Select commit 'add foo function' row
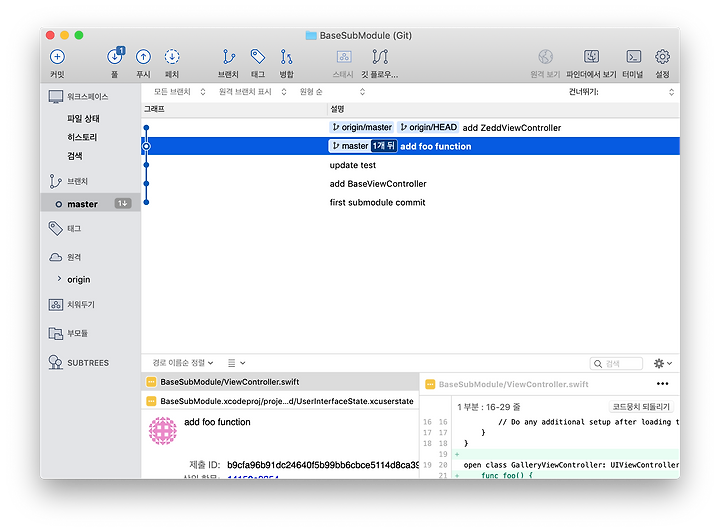This screenshot has width=720, height=532. click(x=411, y=146)
